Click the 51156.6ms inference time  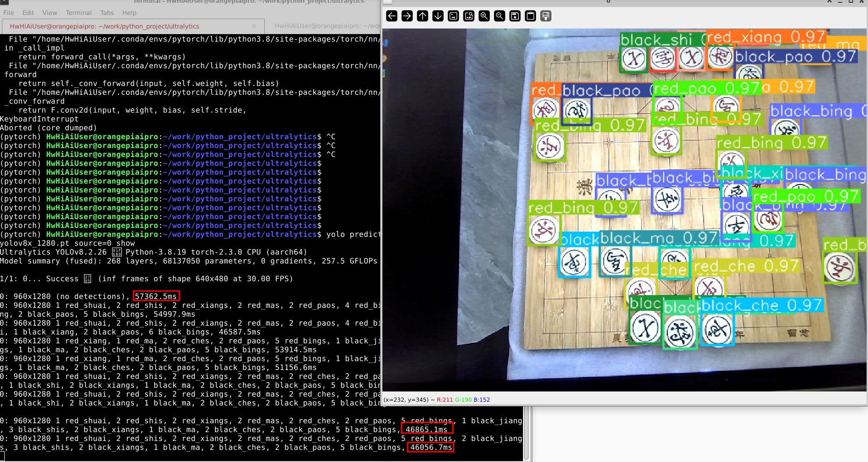point(296,367)
